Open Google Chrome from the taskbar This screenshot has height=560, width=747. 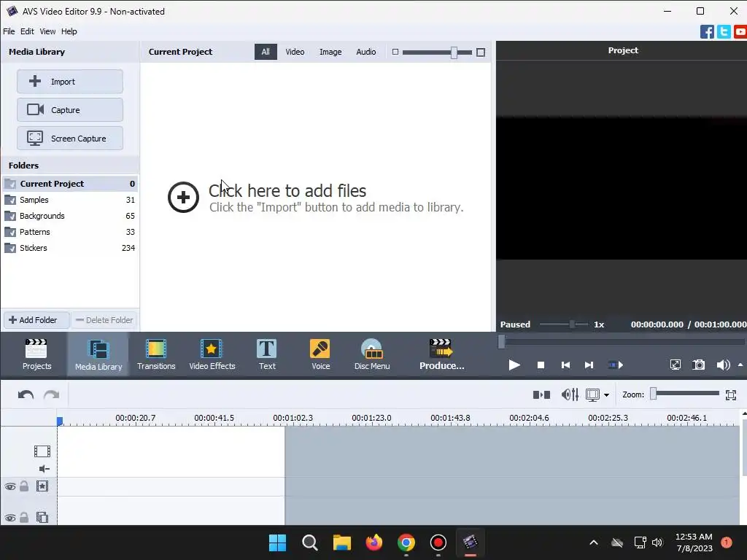pos(406,542)
